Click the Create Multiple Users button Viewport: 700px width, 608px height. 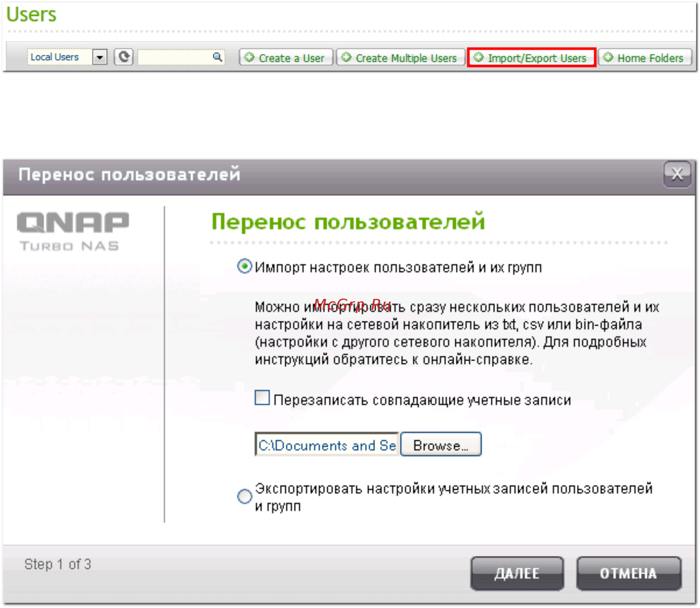[401, 58]
